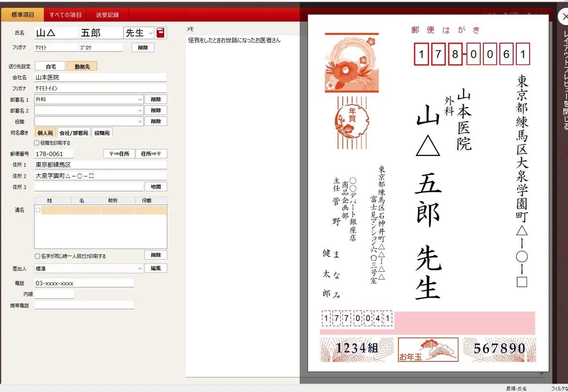Choose 会社/部署宛 addressing style
This screenshot has width=568, height=392.
tap(73, 133)
